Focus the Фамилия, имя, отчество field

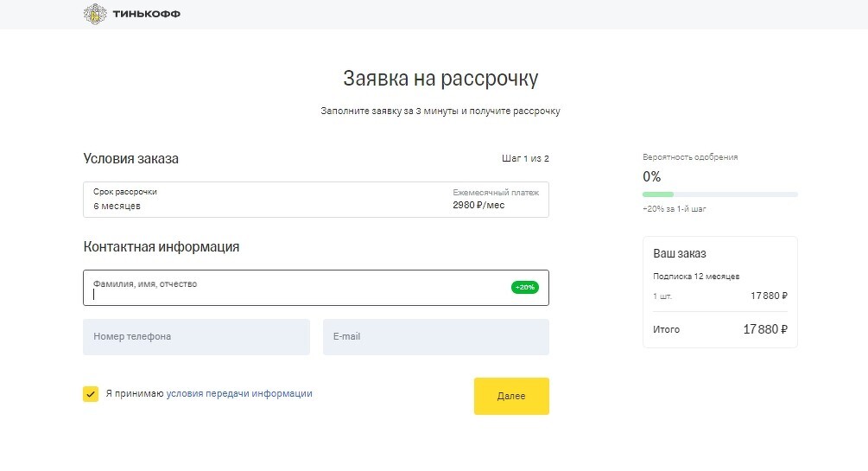(316, 288)
